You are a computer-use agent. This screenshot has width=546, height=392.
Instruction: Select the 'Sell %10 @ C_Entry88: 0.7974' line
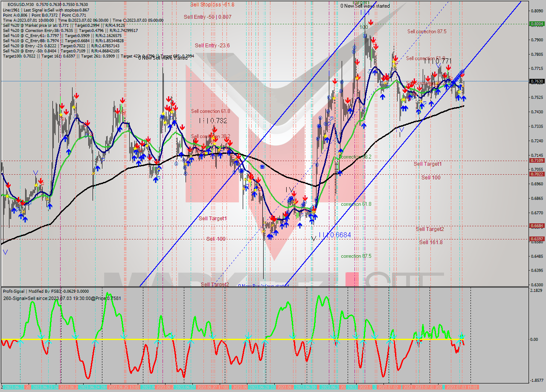[64, 40]
